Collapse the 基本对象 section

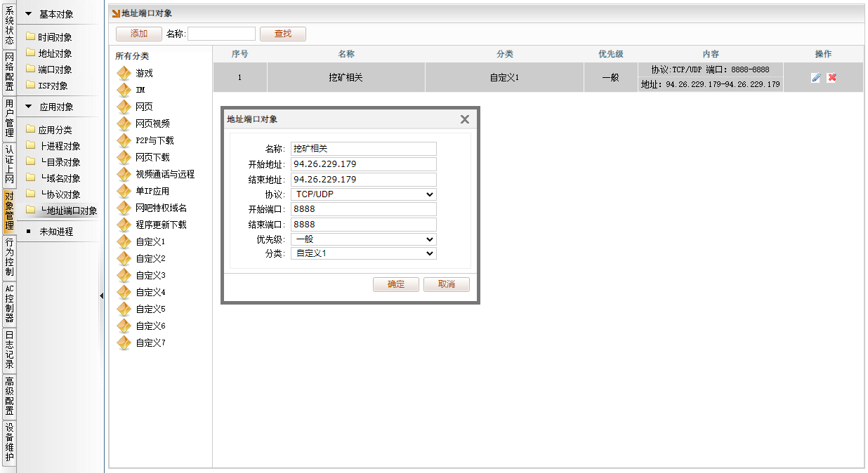point(29,14)
